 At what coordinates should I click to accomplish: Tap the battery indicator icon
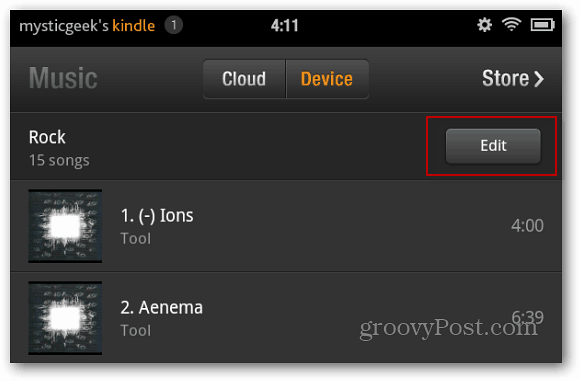click(x=543, y=25)
